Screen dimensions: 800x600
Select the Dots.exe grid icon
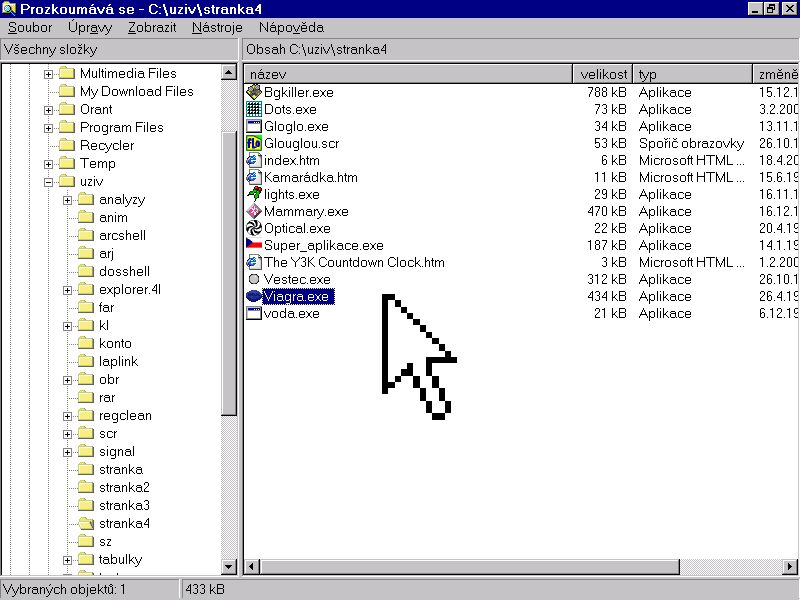(254, 109)
